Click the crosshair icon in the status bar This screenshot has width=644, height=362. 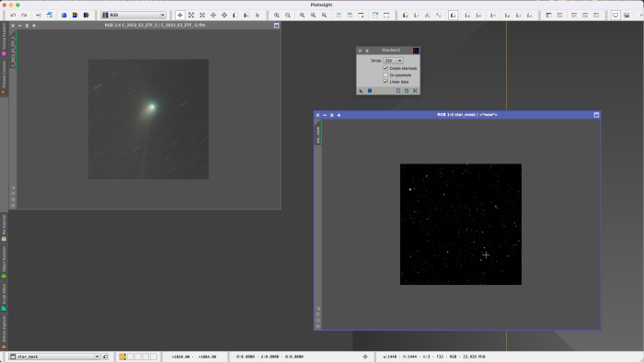click(365, 356)
